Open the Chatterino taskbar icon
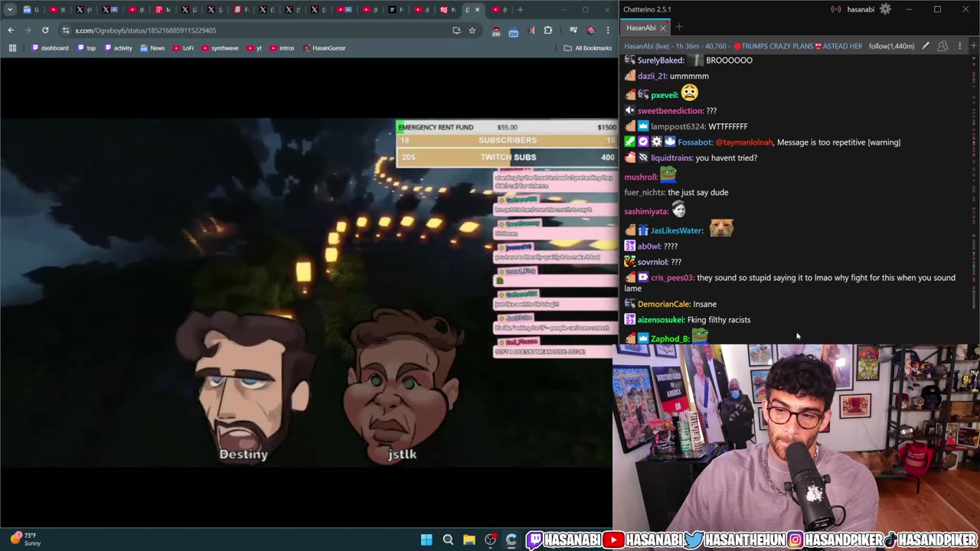 511,540
